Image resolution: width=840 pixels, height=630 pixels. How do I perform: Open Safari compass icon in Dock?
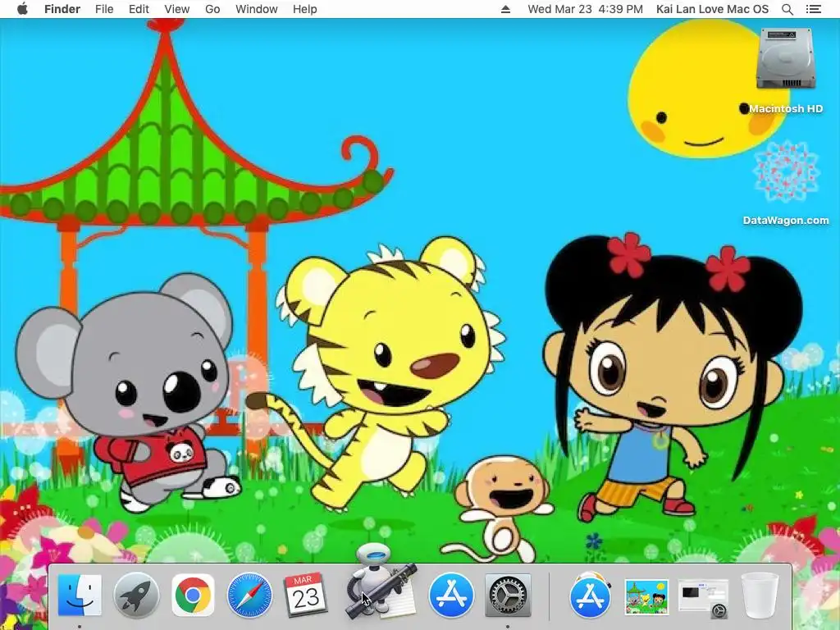pos(249,596)
